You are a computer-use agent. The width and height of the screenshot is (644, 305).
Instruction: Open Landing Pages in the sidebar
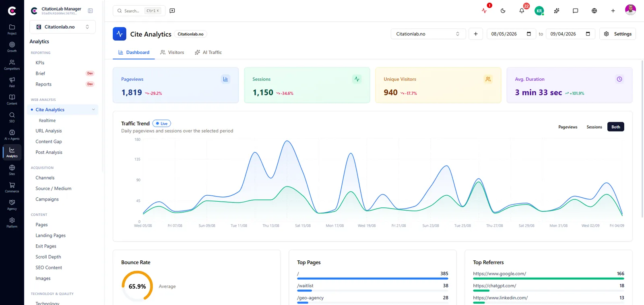(50, 235)
